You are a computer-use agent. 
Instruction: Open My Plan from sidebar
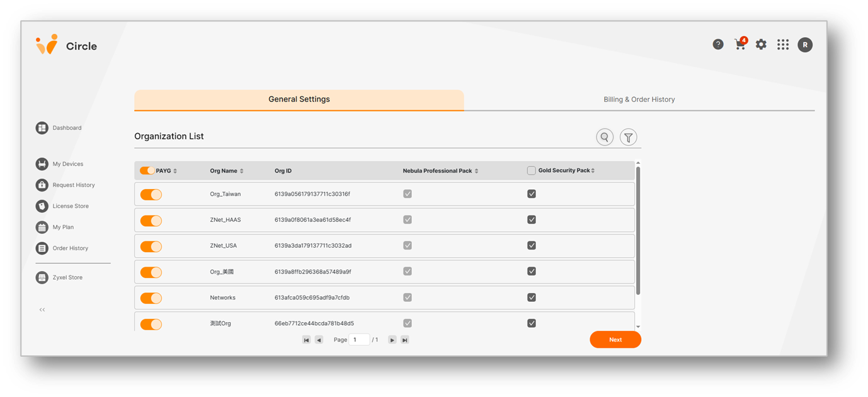63,227
